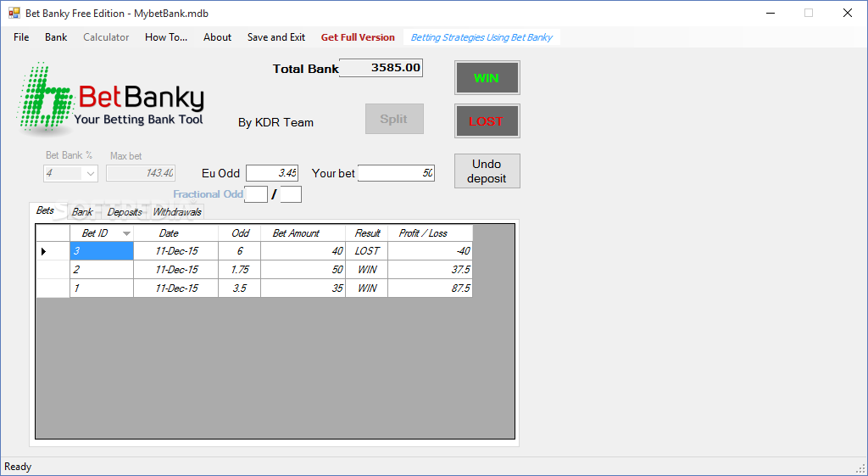Screen dimensions: 868x476
Task: Open the File menu
Action: 21,37
